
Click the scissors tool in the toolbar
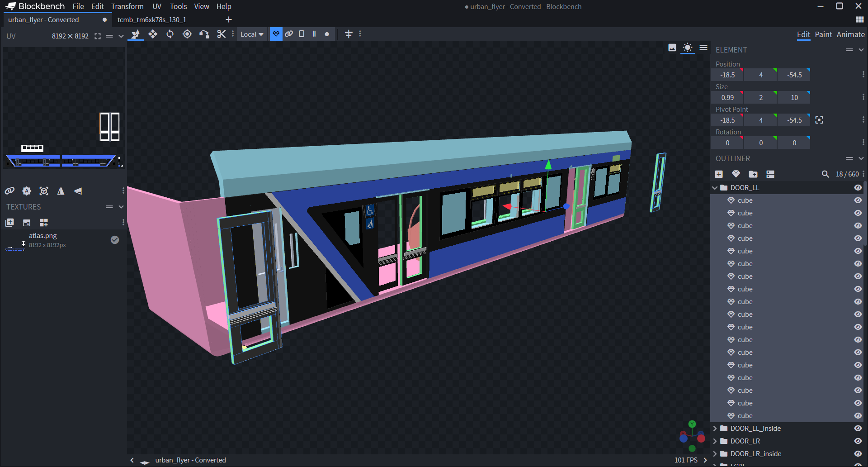(x=221, y=34)
